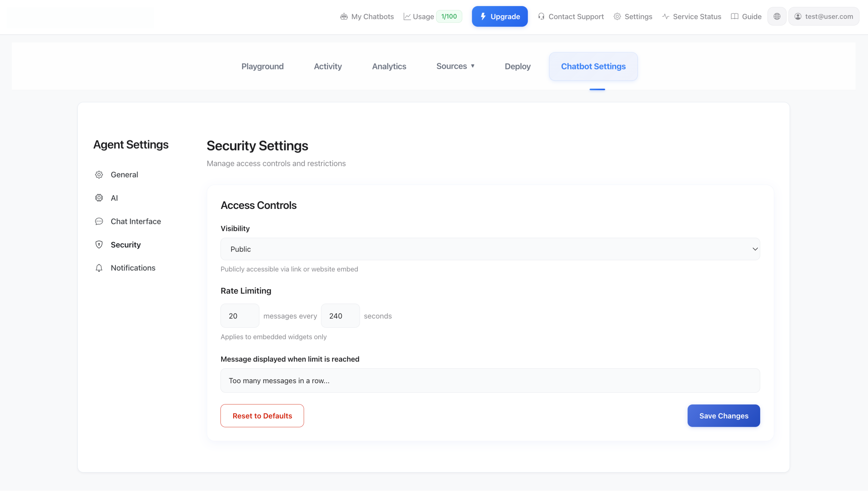868x491 pixels.
Task: Open the Playground tab
Action: pos(262,66)
